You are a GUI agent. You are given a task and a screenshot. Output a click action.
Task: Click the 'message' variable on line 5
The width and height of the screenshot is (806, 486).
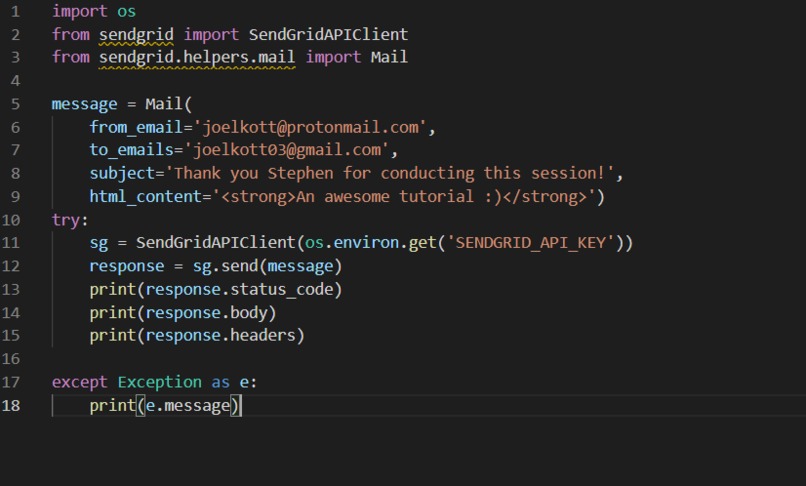pyautogui.click(x=84, y=104)
